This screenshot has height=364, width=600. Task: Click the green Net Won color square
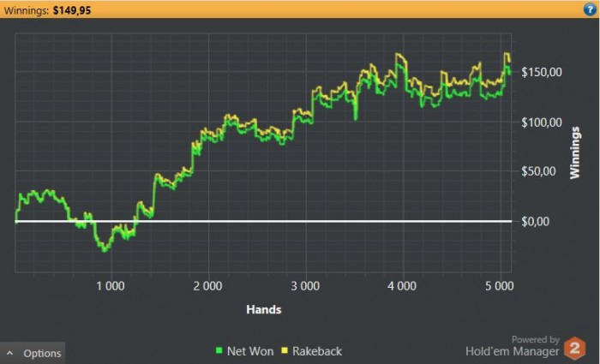coord(219,349)
